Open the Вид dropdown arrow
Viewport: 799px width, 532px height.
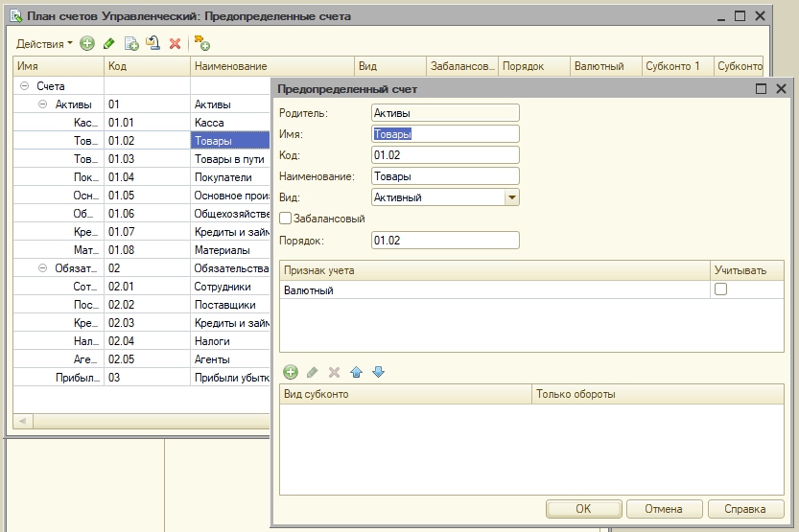pos(512,197)
